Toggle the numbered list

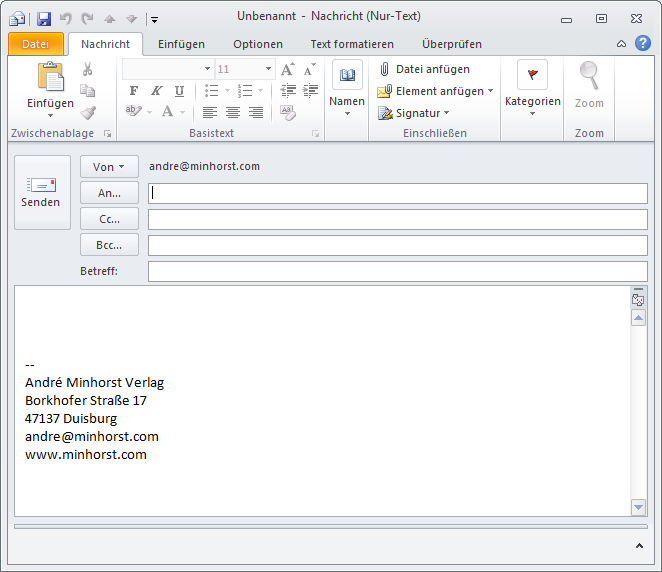[x=245, y=91]
